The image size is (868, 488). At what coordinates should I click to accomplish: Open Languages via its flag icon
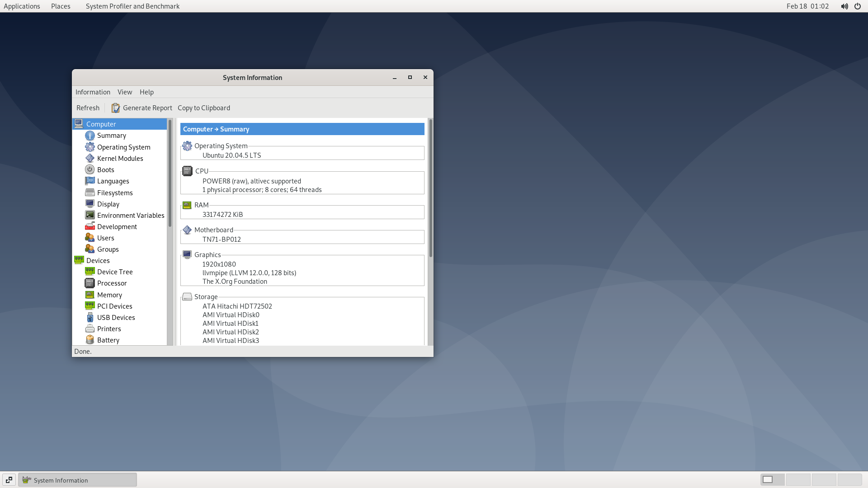[90, 181]
